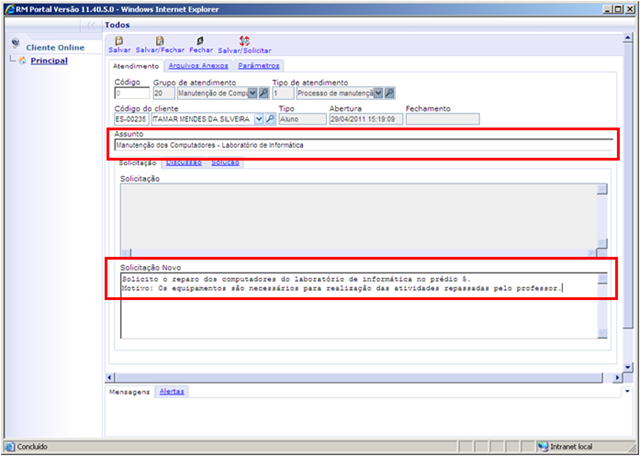
Task: Click the empty Fechamento field
Action: click(x=442, y=119)
